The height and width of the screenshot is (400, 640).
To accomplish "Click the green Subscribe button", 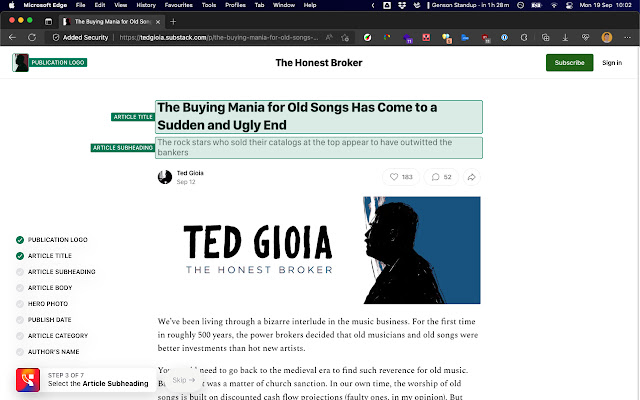I will pos(569,62).
